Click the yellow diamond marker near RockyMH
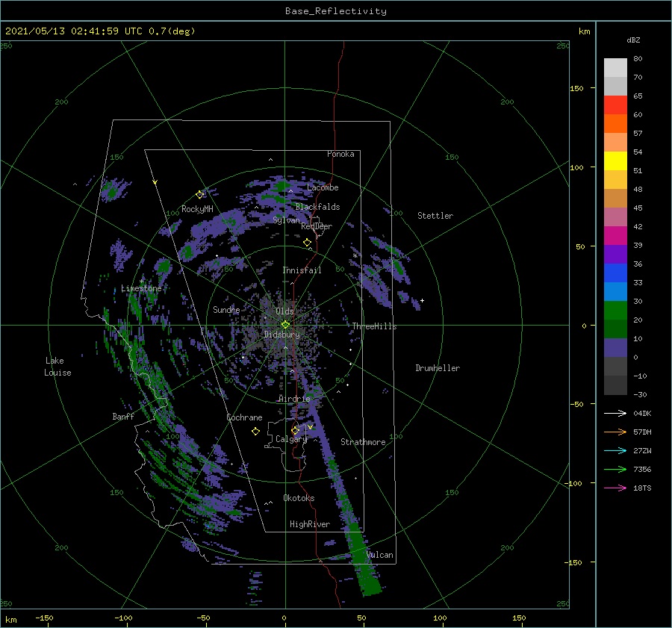Viewport: 672px width, 628px height. click(x=199, y=195)
